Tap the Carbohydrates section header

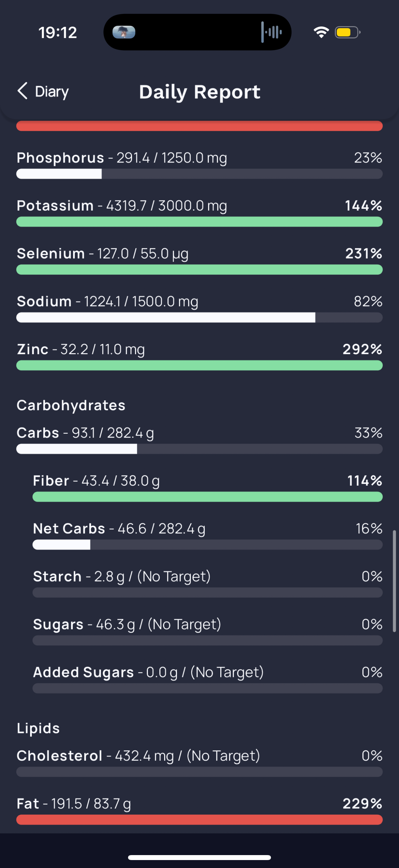[71, 405]
